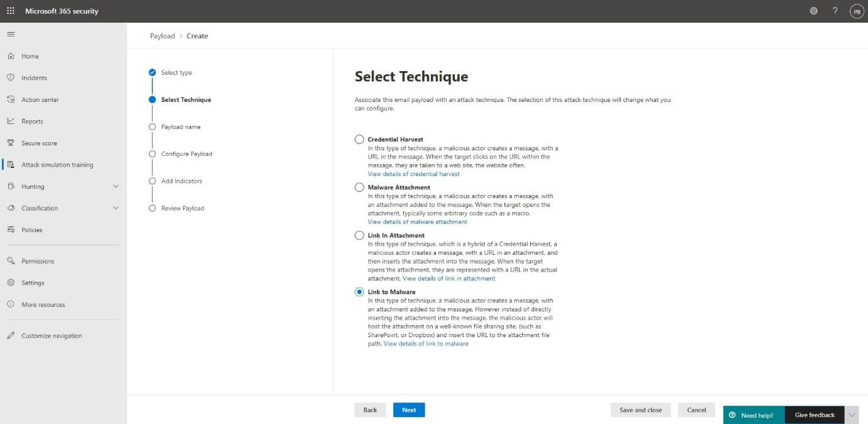The image size is (868, 424).
Task: Expand the Classification navigation section
Action: coord(116,208)
